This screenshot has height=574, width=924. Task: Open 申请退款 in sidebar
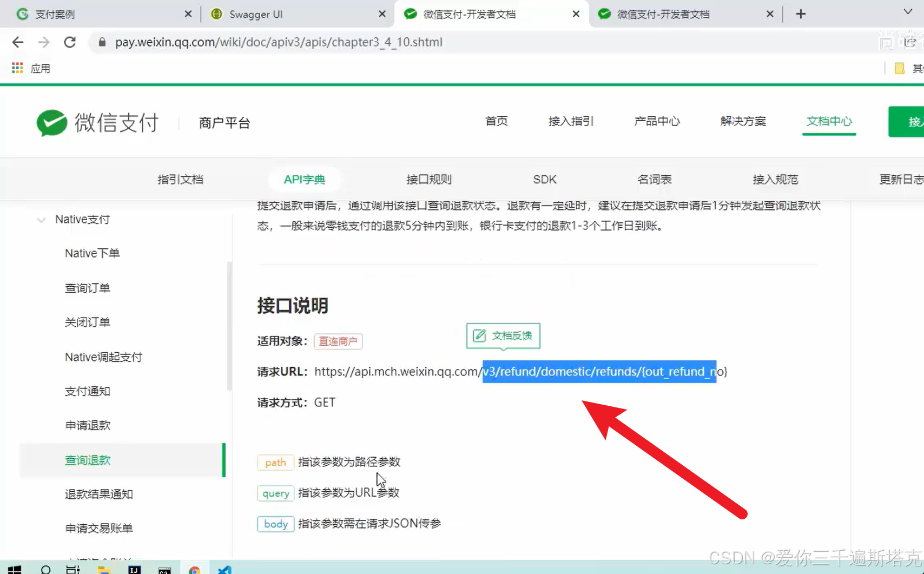[88, 425]
